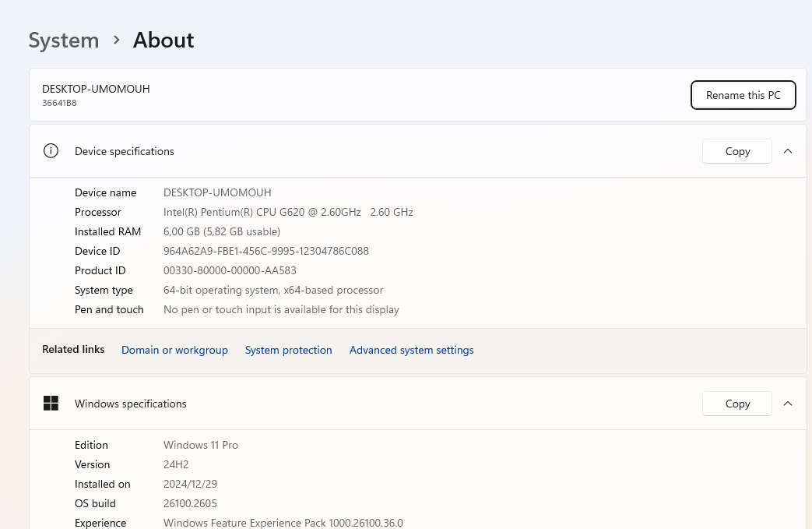Open Advanced system settings link
Screen dimensions: 812x529
pyautogui.click(x=411, y=351)
